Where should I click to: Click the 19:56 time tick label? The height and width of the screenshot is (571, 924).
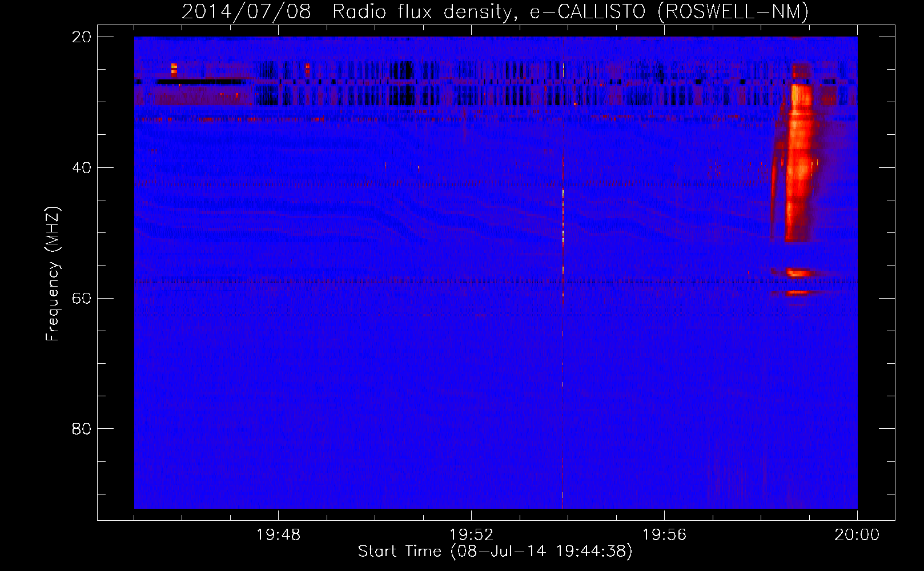point(664,535)
